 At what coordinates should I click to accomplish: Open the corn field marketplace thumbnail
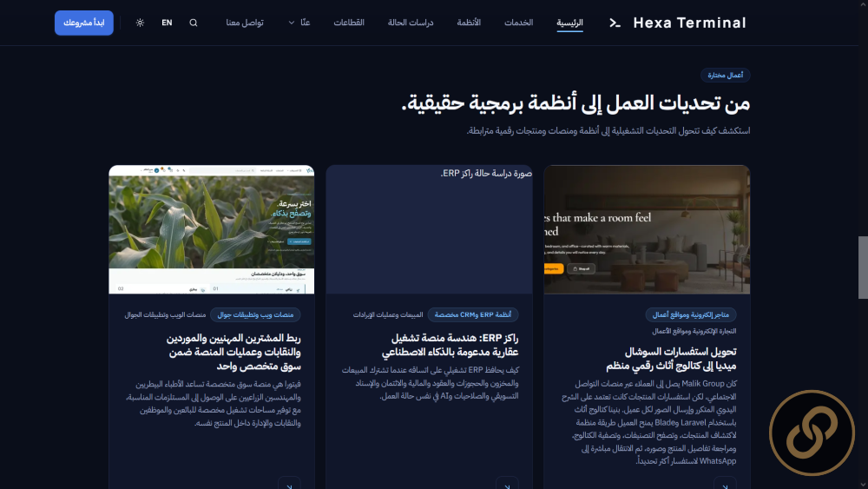click(212, 229)
